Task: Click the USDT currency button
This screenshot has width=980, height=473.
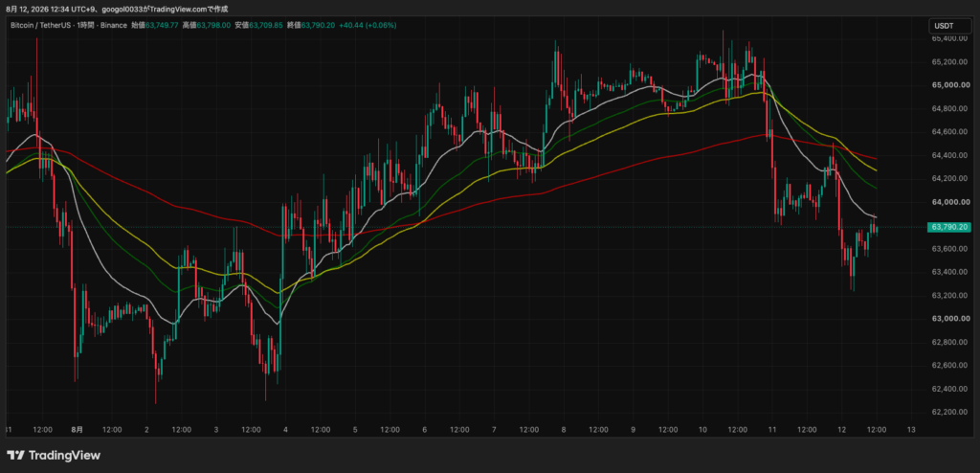Action: click(x=949, y=26)
